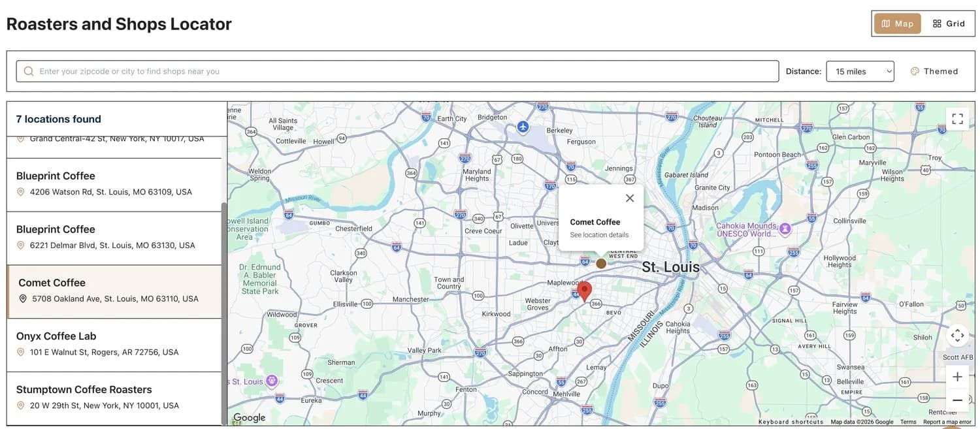Click location pin icon beside 6221 Delmar Blvd
This screenshot has height=429, width=980.
point(20,246)
